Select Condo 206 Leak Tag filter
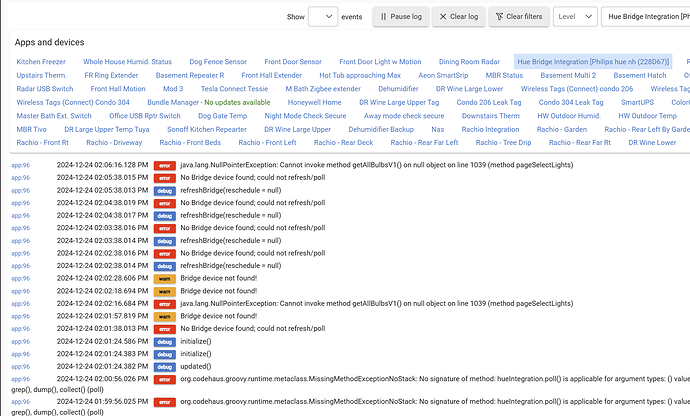 [488, 103]
